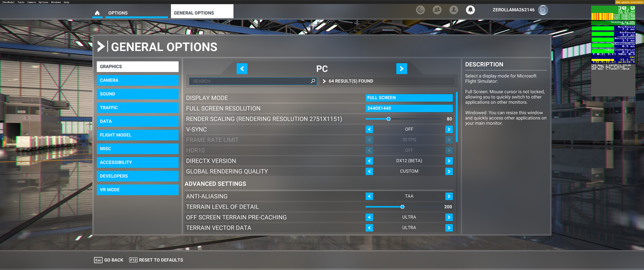The image size is (644, 270).
Task: Click Terrain Vector Data left arrow
Action: [x=369, y=228]
